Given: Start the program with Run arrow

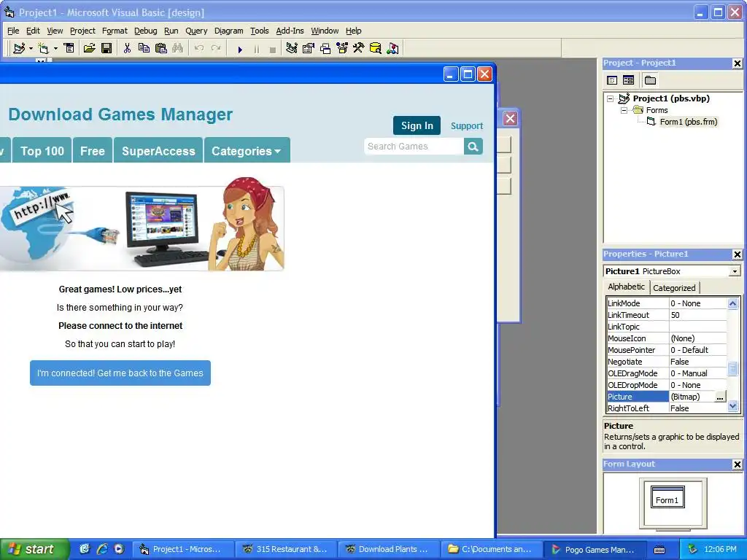Looking at the screenshot, I should pyautogui.click(x=240, y=49).
